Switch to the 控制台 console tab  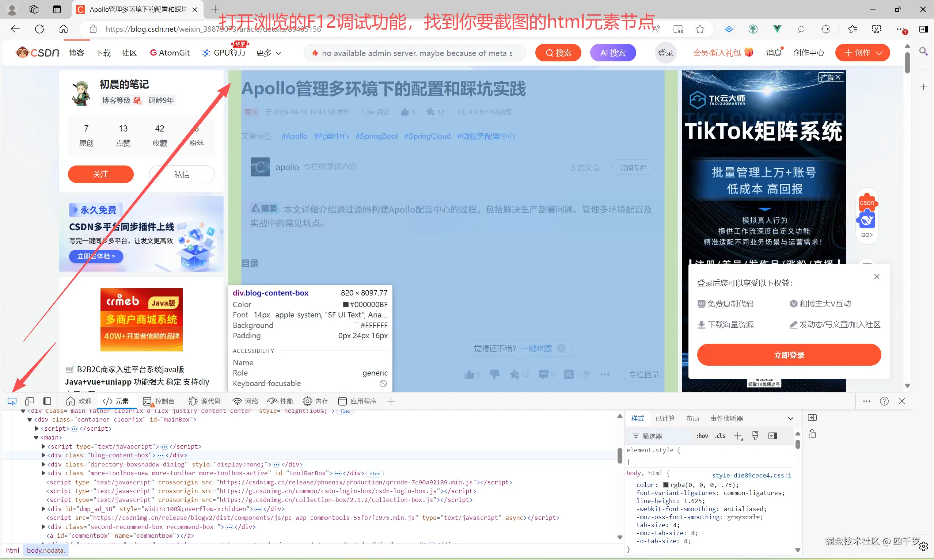click(x=164, y=401)
